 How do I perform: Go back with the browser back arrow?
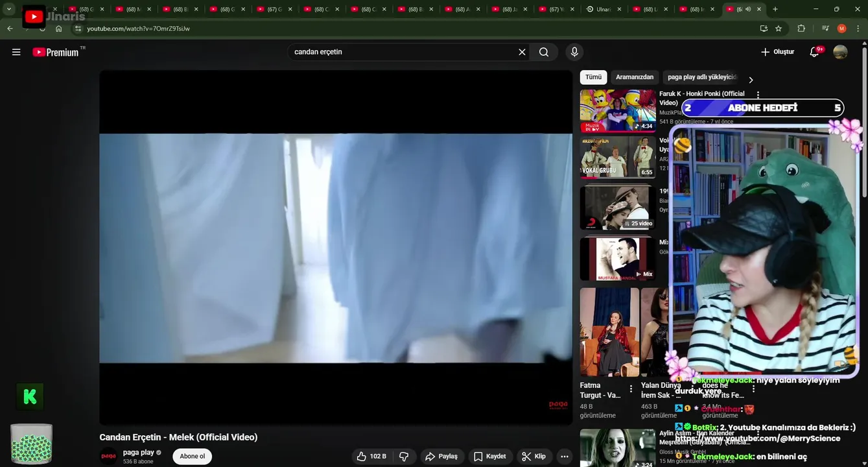(x=10, y=29)
